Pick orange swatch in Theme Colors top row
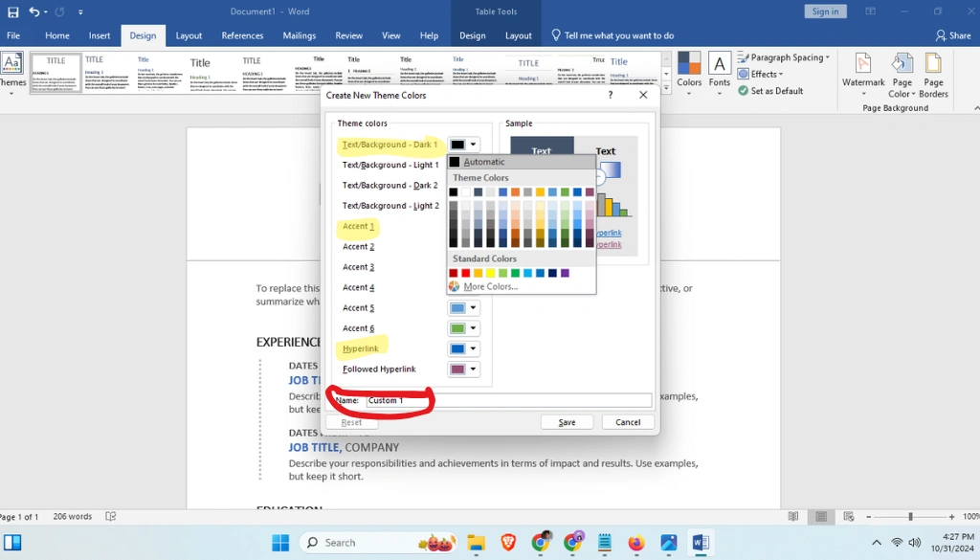 point(515,191)
